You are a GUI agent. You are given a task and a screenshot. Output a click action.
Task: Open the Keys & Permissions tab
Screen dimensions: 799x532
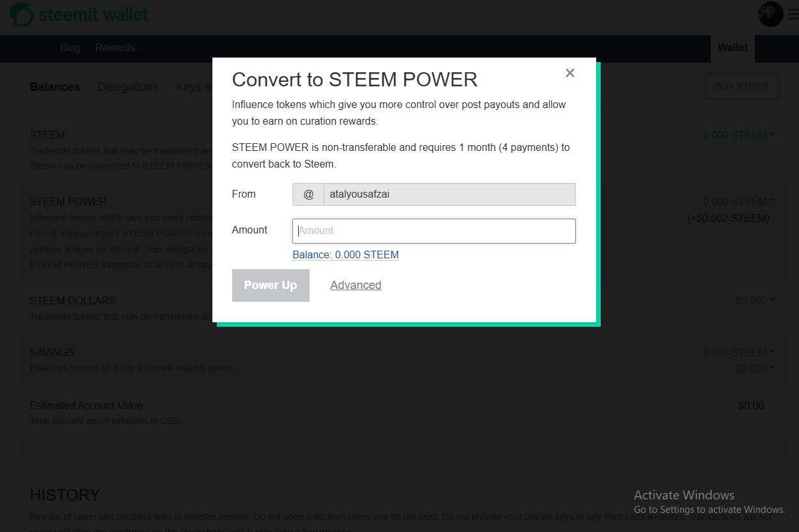tap(195, 87)
